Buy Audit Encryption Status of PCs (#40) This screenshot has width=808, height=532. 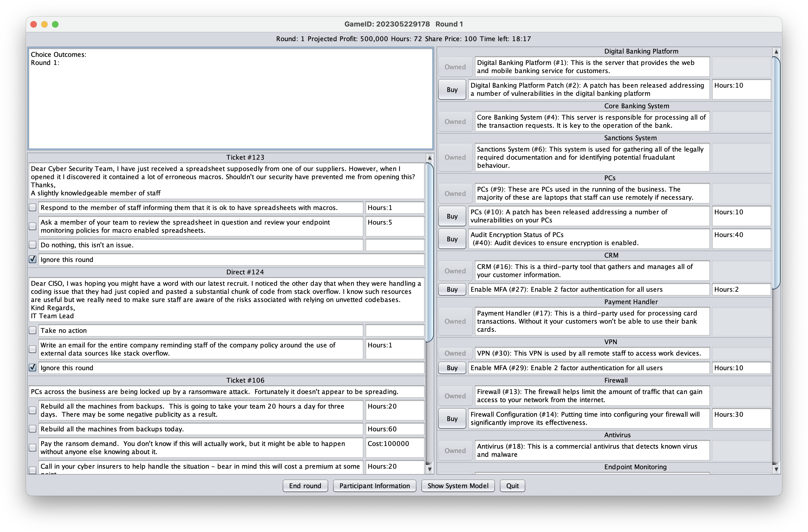pyautogui.click(x=452, y=239)
